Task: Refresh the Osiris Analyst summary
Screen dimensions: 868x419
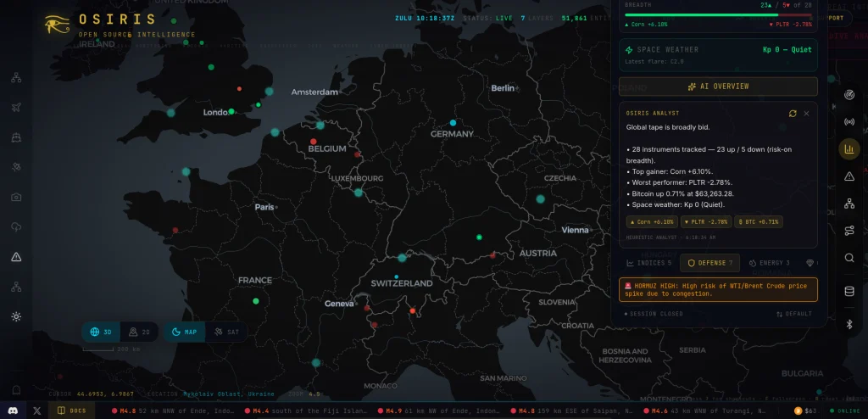Action: (x=793, y=113)
